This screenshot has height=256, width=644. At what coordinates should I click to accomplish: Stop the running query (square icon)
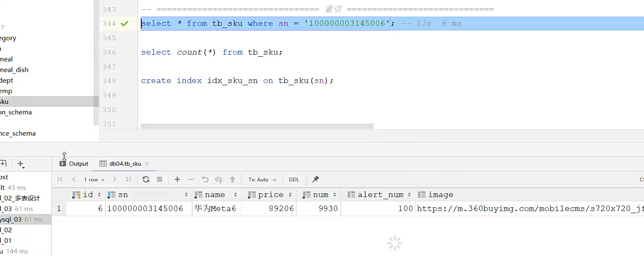tap(160, 180)
